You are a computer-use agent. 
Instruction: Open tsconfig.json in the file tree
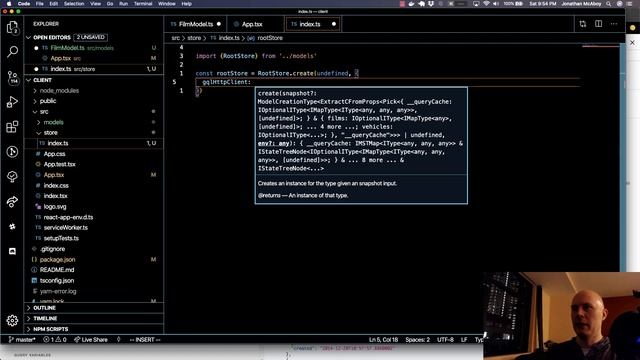(x=94, y=280)
